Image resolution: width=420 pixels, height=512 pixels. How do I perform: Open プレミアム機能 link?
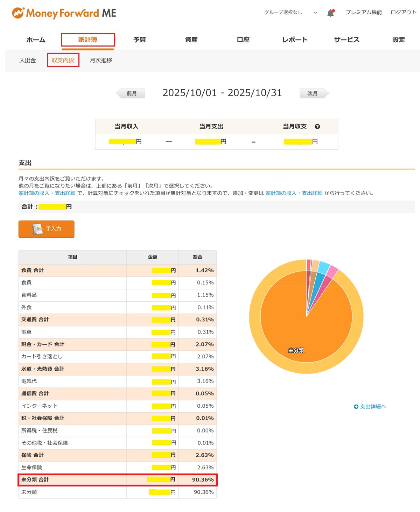363,13
